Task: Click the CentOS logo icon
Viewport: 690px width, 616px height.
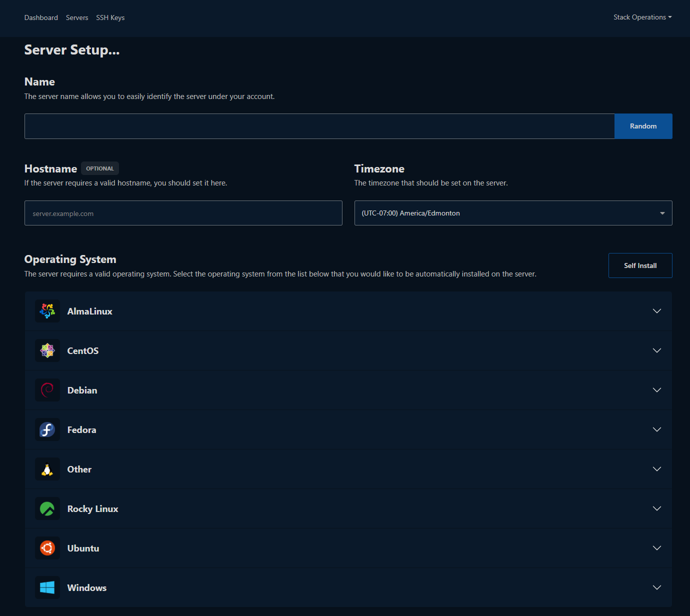Action: click(x=47, y=350)
